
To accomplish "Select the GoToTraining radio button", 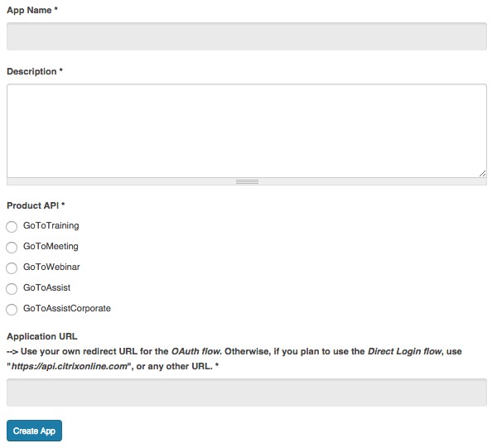I will click(x=12, y=227).
